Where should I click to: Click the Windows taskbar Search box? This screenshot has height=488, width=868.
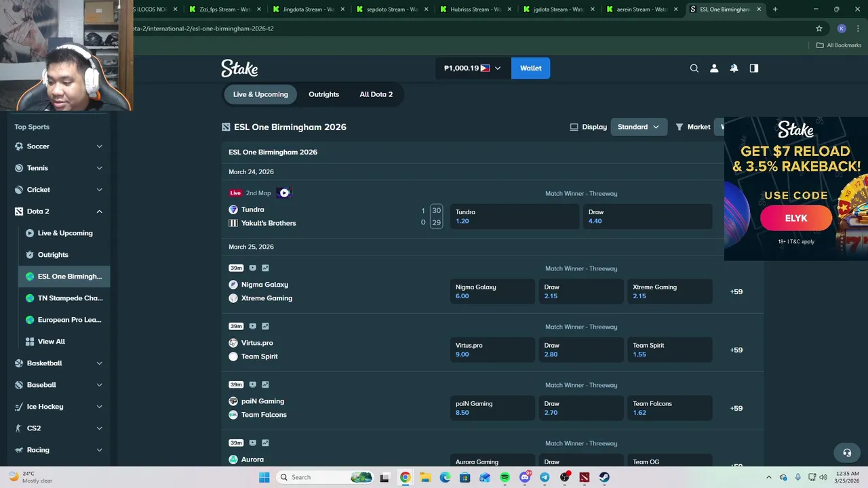[x=324, y=477]
